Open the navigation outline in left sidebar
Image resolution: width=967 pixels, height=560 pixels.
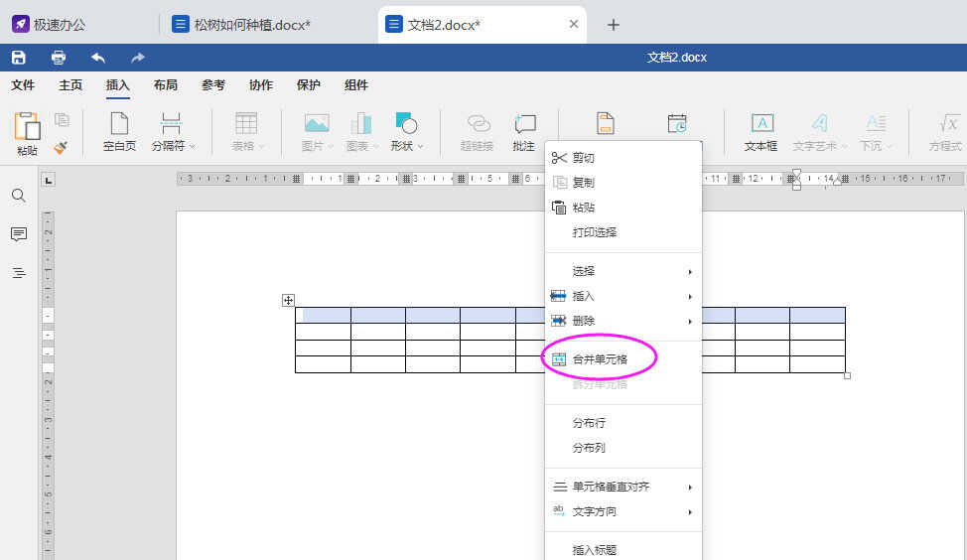[19, 273]
